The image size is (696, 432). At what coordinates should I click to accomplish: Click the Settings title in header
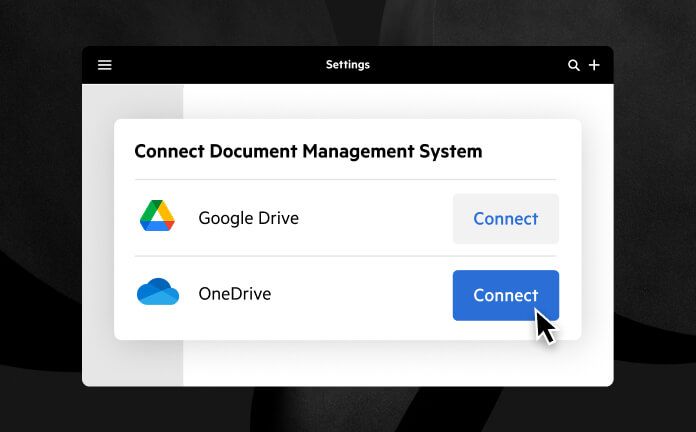348,65
